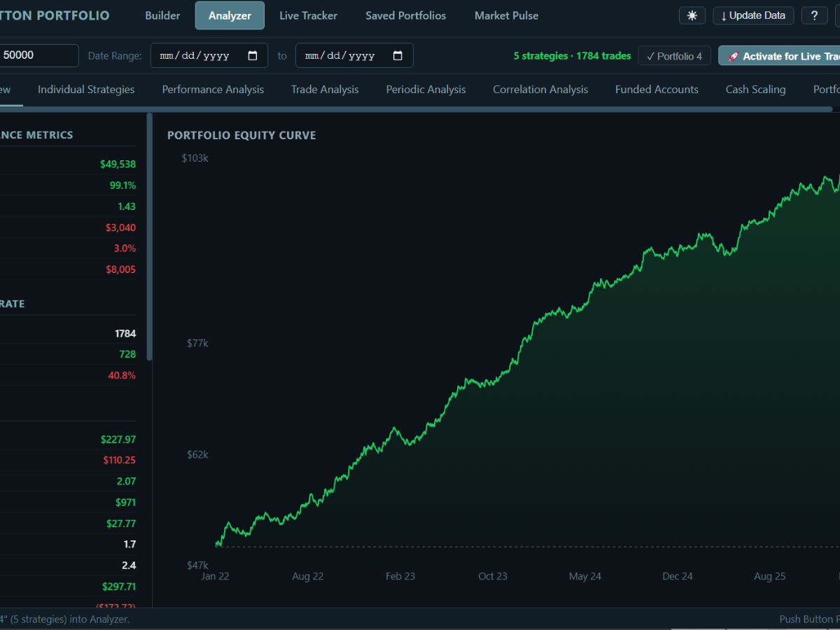
Task: Open the Correlation Analysis sub-tab
Action: [540, 90]
